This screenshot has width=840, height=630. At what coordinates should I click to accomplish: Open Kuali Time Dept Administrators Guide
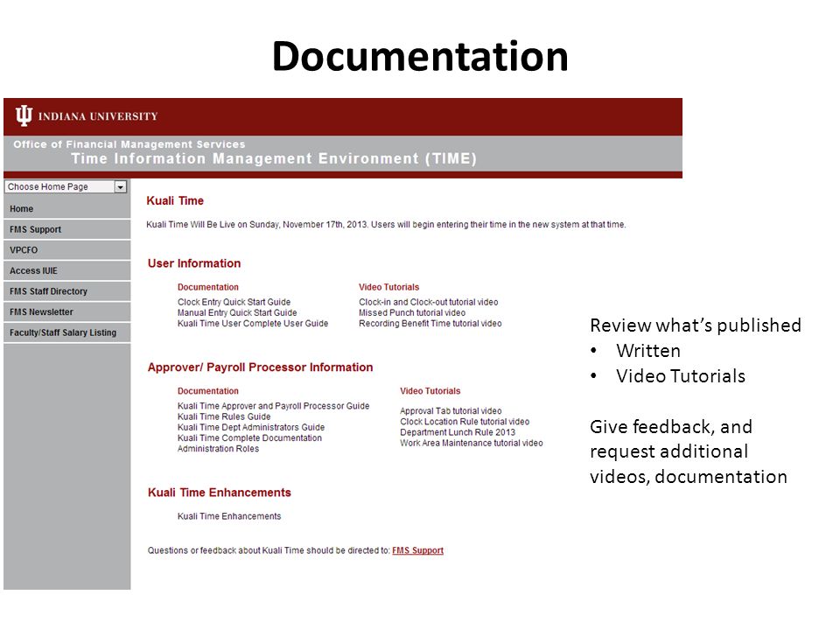coord(251,428)
